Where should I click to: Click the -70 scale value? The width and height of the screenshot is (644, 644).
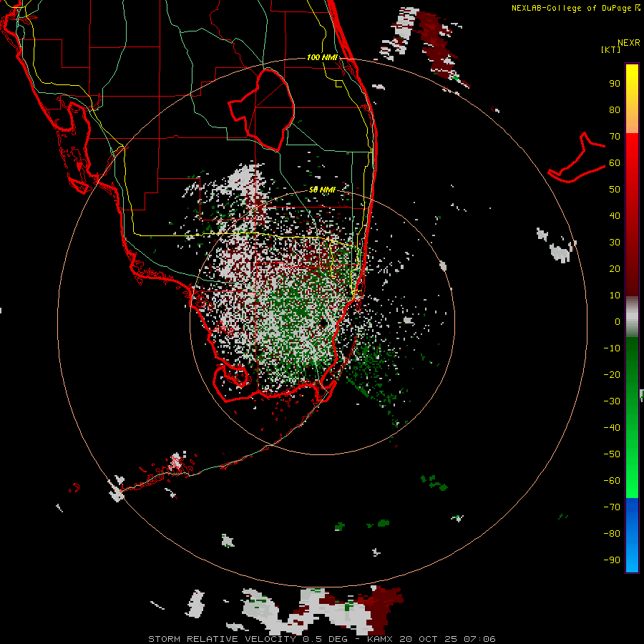pos(612,507)
